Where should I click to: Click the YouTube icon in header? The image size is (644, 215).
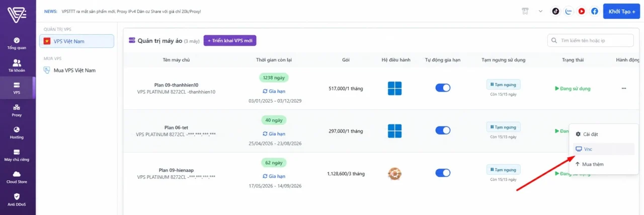(582, 11)
